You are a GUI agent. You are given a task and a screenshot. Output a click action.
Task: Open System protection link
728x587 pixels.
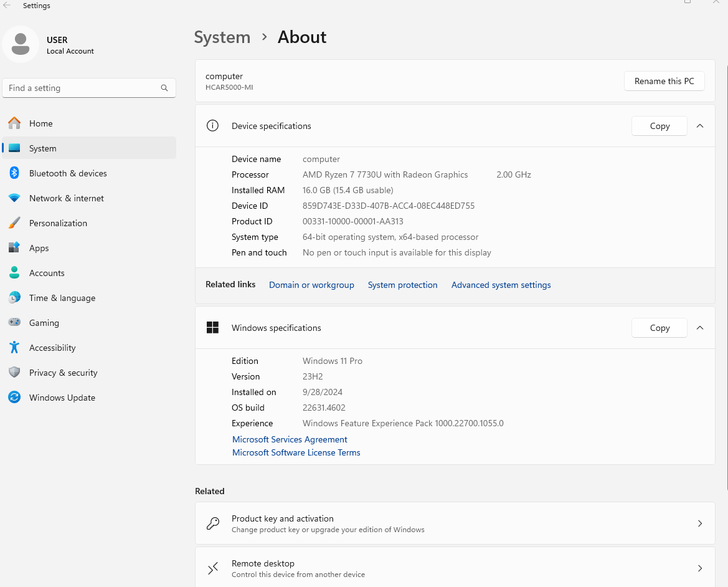pyautogui.click(x=402, y=285)
